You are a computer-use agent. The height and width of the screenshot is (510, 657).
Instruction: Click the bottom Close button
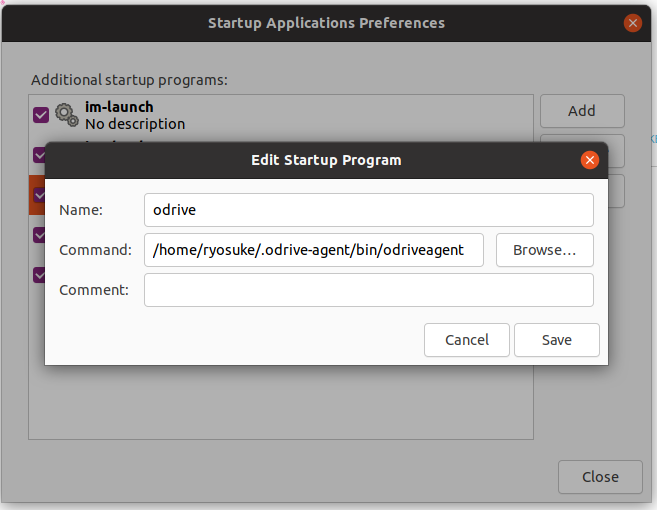600,477
